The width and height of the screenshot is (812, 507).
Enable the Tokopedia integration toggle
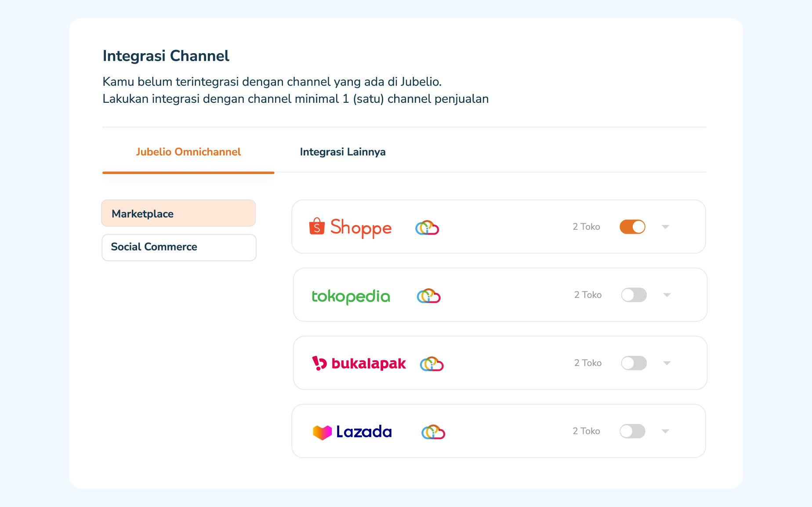(634, 295)
